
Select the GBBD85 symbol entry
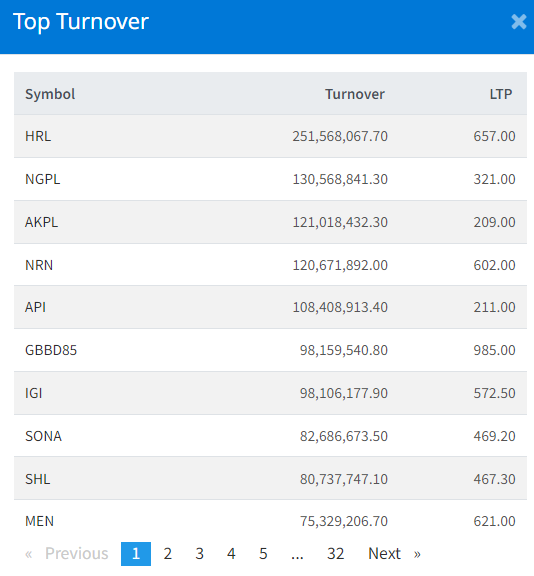[270, 350]
